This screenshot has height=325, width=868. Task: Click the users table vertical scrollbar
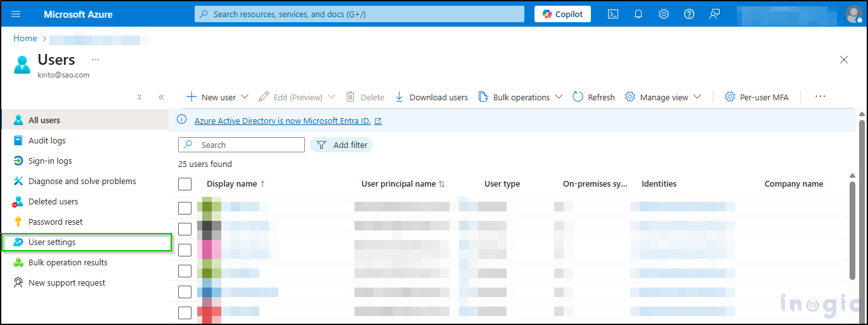pos(852,230)
